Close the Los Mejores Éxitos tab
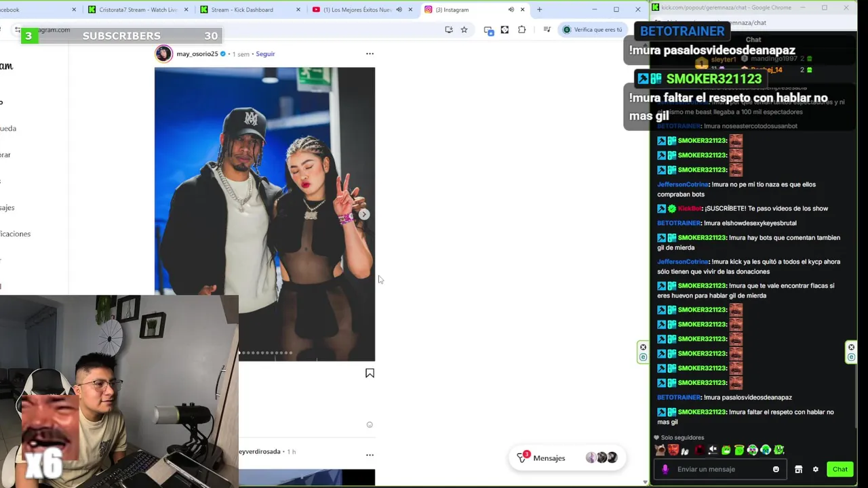868x488 pixels. pyautogui.click(x=410, y=9)
